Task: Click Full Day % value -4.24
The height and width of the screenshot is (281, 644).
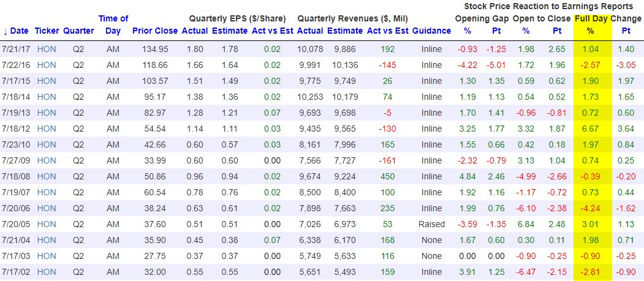Action: point(590,208)
